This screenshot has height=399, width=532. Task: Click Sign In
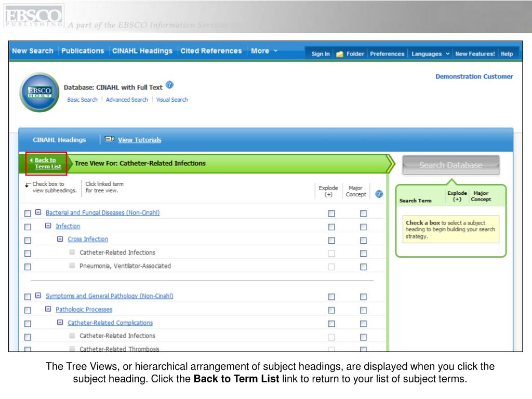321,54
